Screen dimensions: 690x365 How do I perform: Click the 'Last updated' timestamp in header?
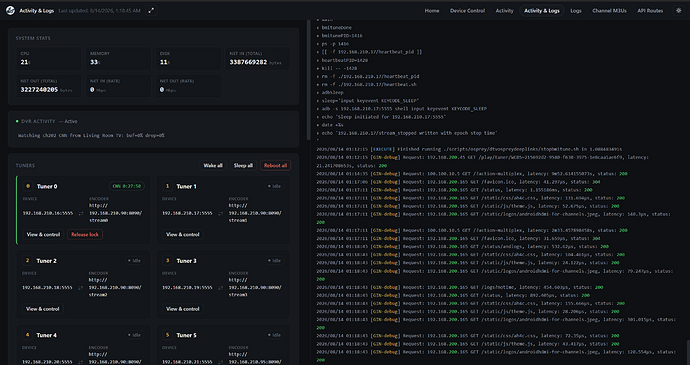tap(99, 11)
